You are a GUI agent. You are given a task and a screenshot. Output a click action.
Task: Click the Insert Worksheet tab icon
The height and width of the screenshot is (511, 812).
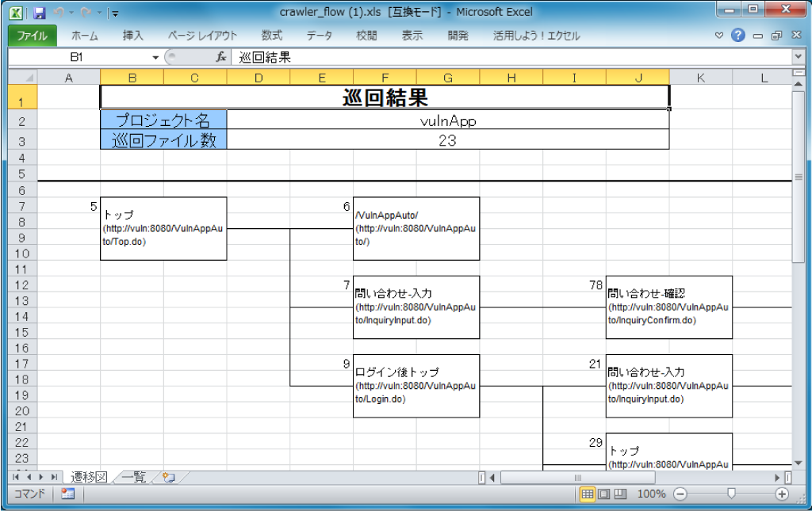click(x=168, y=477)
